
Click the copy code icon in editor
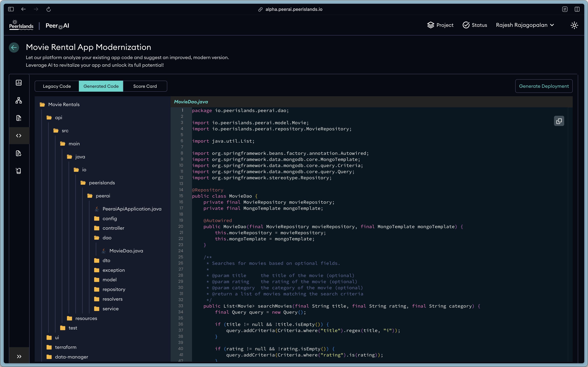pyautogui.click(x=559, y=121)
